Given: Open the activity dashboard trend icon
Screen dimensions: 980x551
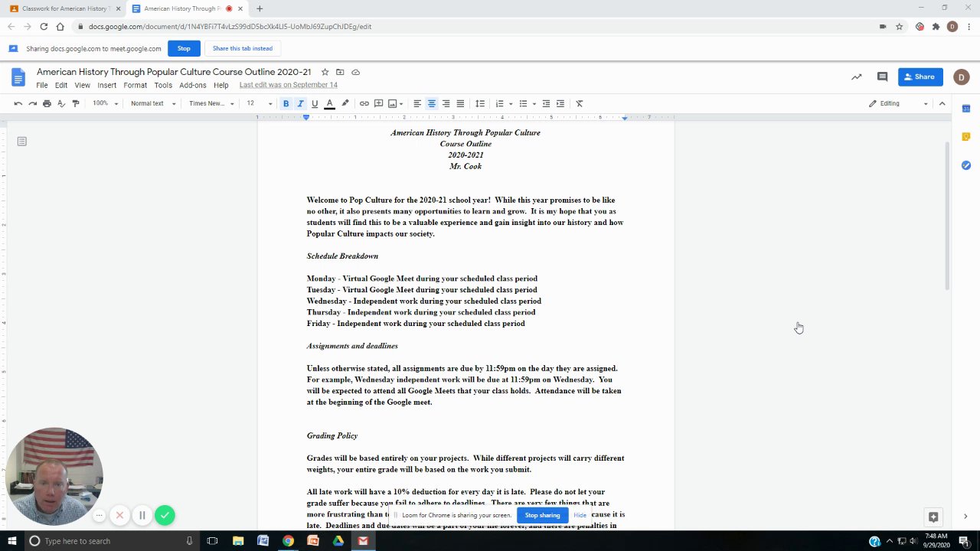Looking at the screenshot, I should click(857, 77).
